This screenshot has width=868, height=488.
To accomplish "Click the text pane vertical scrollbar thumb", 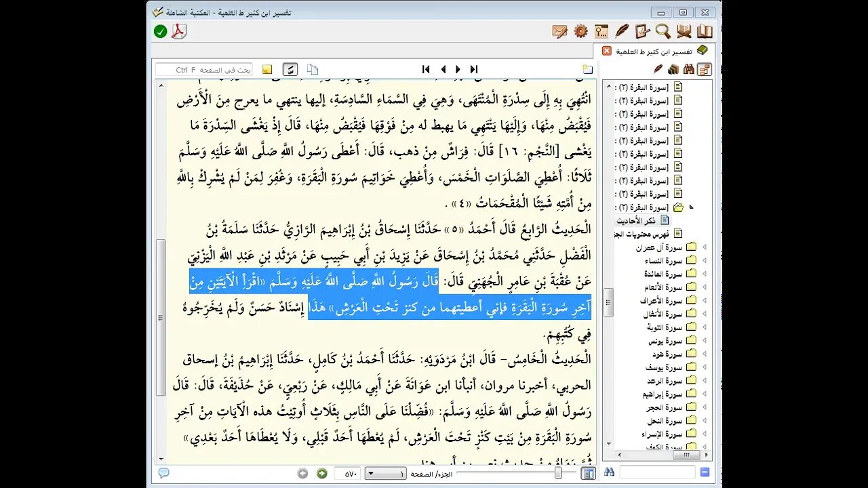I will pos(161,317).
